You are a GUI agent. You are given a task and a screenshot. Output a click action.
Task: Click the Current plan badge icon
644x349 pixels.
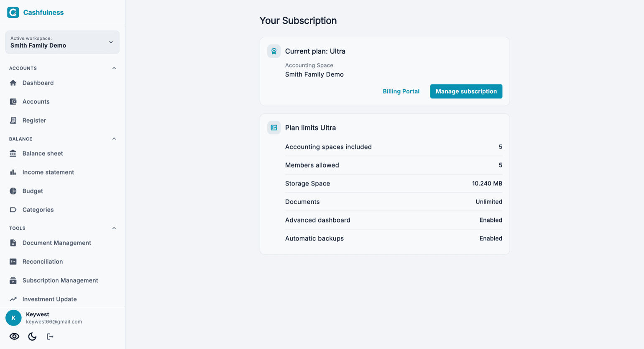point(274,51)
